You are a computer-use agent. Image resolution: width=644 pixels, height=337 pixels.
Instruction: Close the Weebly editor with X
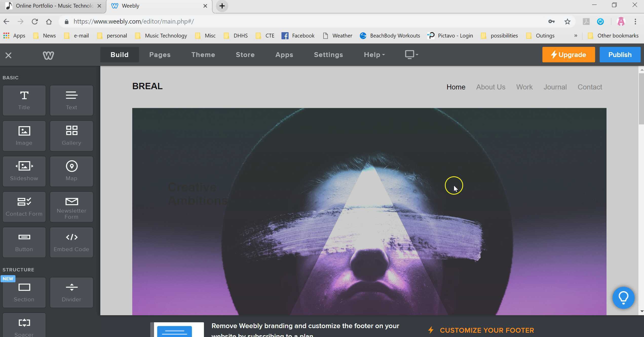[8, 55]
